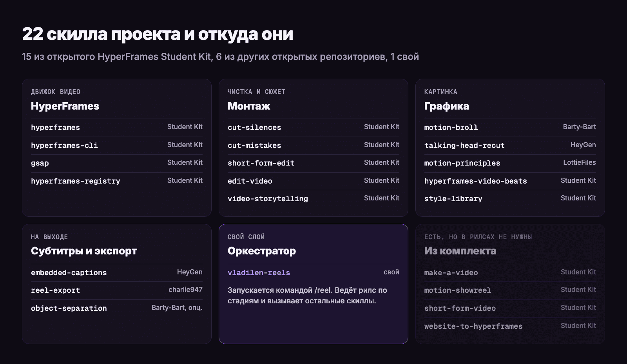Select cut-mistakes in the Монтаж card
The height and width of the screenshot is (364, 627).
click(254, 146)
